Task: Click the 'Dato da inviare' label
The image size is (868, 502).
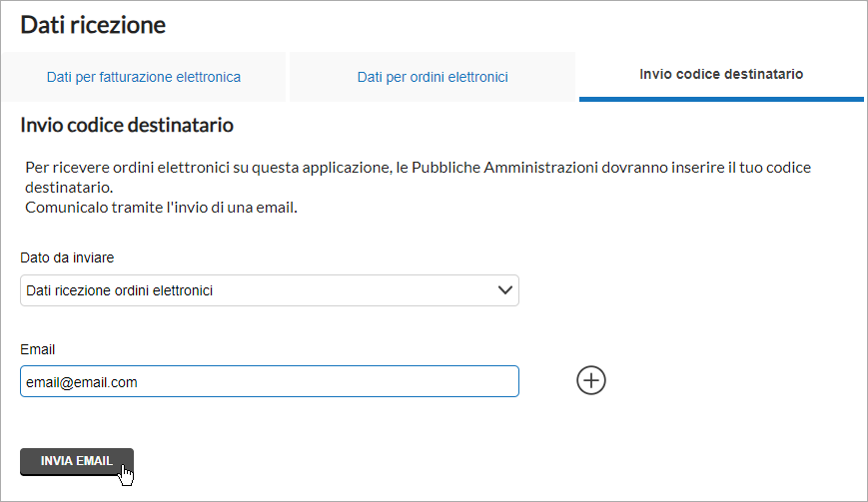Action: click(67, 257)
